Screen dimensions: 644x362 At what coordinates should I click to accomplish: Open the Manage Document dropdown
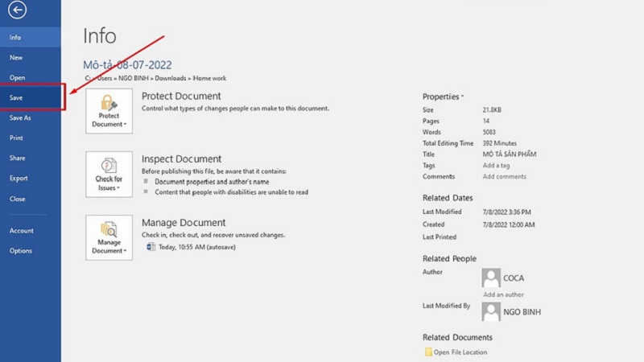coord(109,237)
